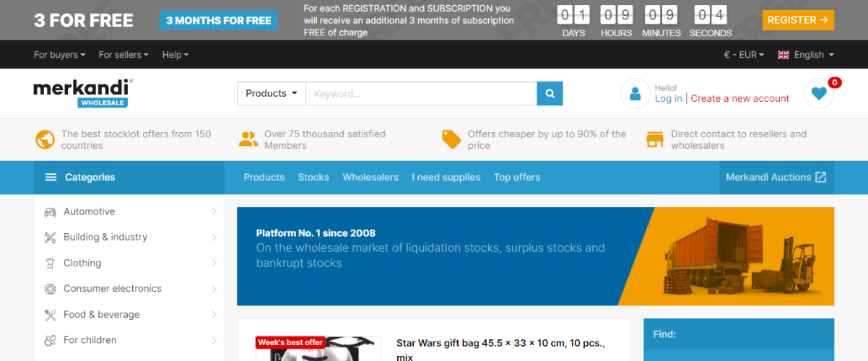Go to the Stocks nav tab

tap(313, 177)
